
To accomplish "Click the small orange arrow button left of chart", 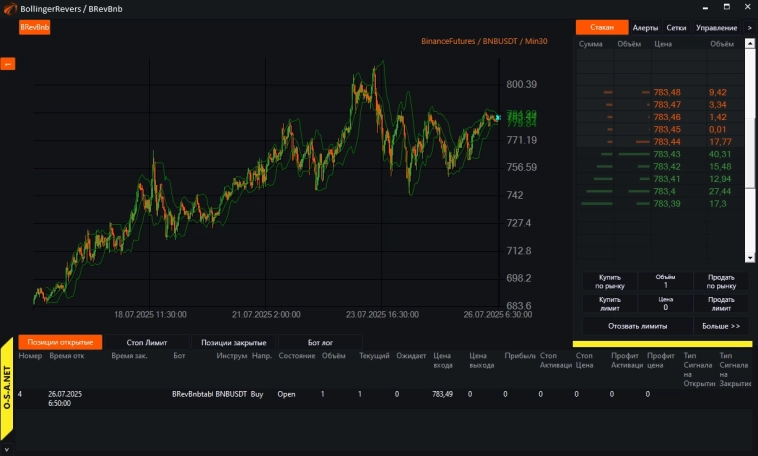I will coord(6,64).
